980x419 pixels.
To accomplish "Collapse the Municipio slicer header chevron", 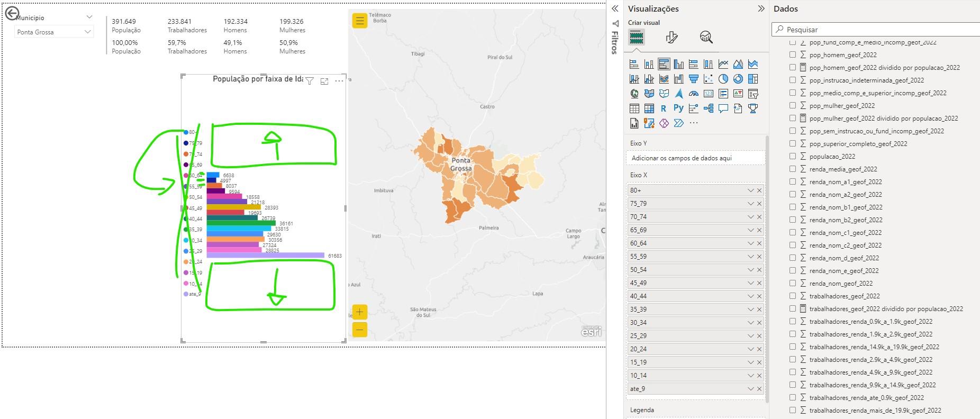I will [89, 17].
